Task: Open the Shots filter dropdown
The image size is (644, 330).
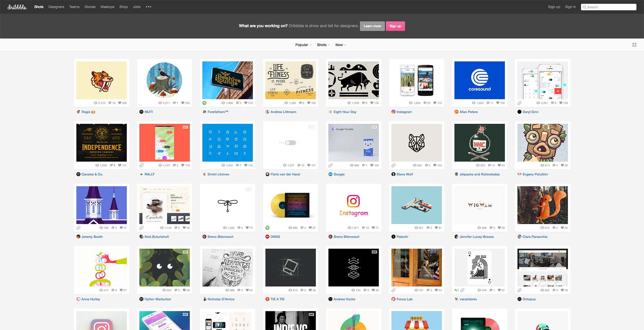Action: pos(323,45)
